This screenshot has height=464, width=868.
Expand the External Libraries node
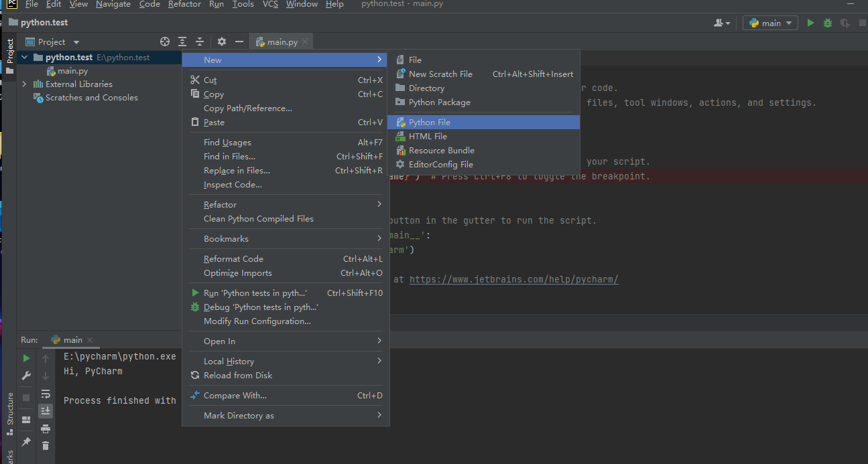(x=25, y=84)
